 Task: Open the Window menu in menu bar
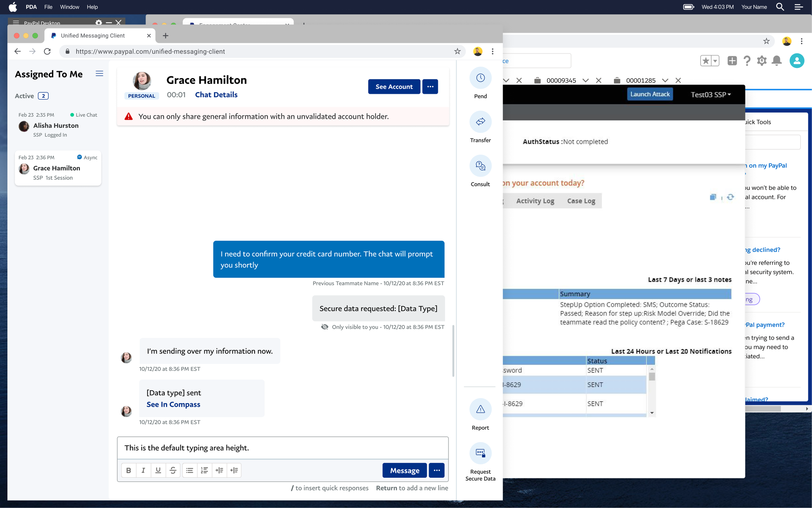click(x=70, y=7)
